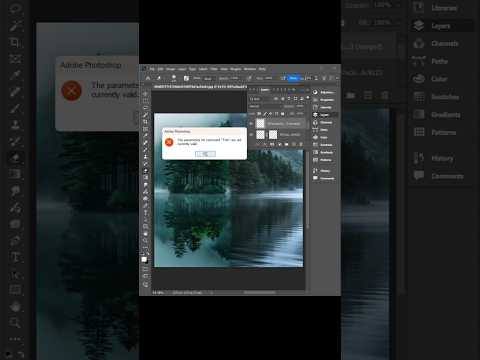The image size is (480, 360).
Task: Open Adjustments panel icon in center dock
Action: pyautogui.click(x=315, y=92)
